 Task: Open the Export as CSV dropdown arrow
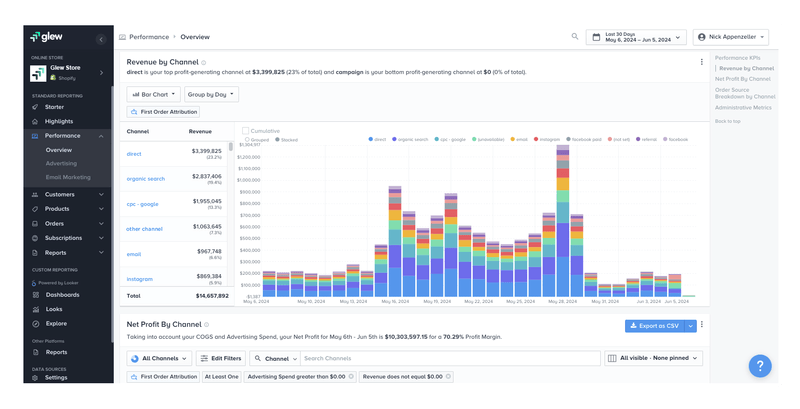[x=691, y=326]
